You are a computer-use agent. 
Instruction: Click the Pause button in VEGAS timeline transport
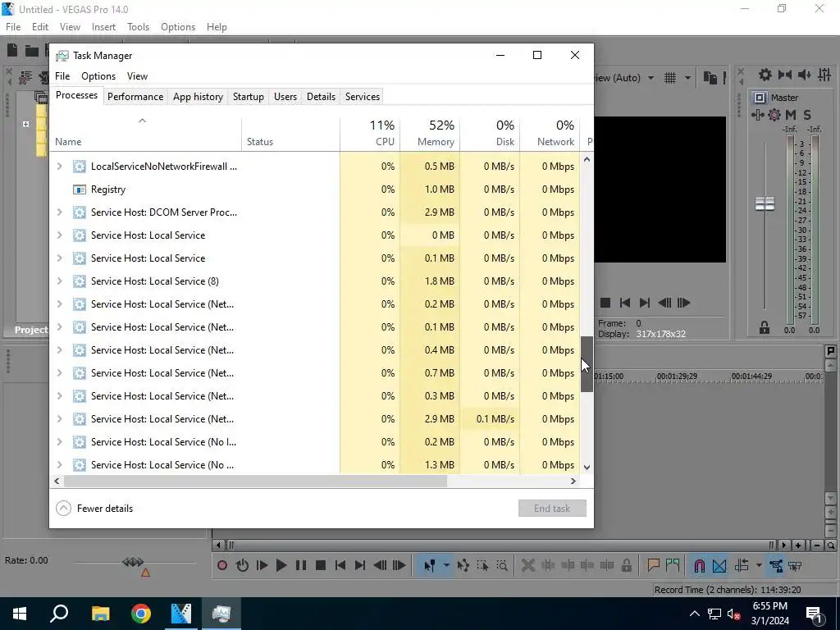coord(301,565)
